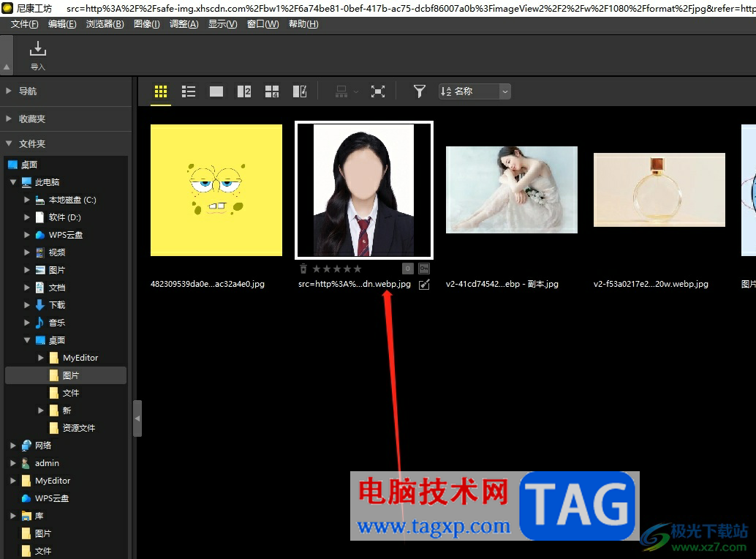Collapse the 此电脑 tree node
Image resolution: width=756 pixels, height=559 pixels.
13,182
